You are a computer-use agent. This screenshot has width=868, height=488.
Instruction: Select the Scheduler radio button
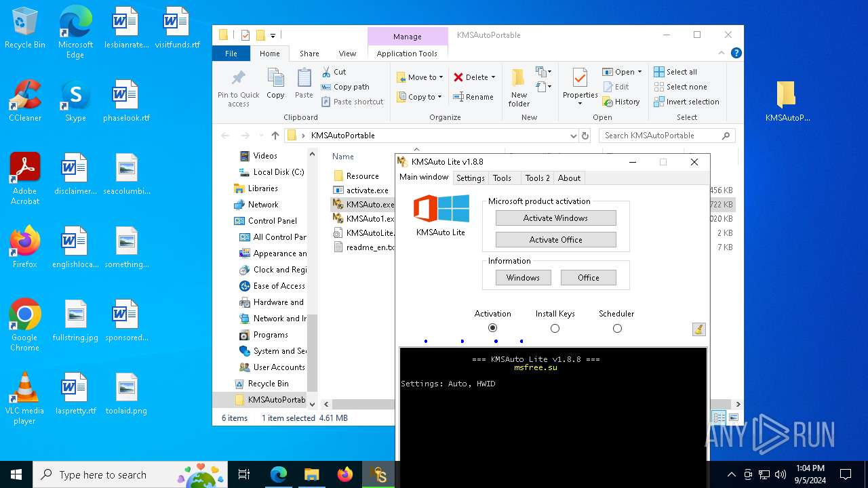coord(617,328)
